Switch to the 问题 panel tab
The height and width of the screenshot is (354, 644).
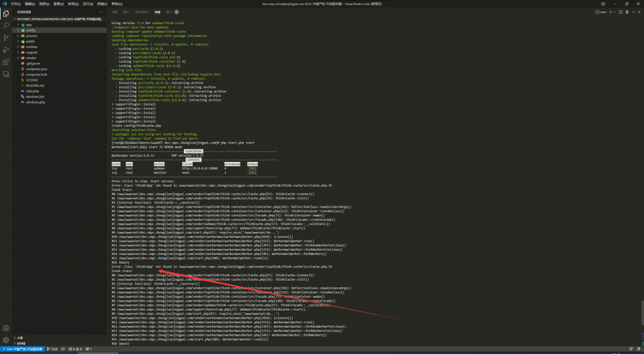click(114, 12)
